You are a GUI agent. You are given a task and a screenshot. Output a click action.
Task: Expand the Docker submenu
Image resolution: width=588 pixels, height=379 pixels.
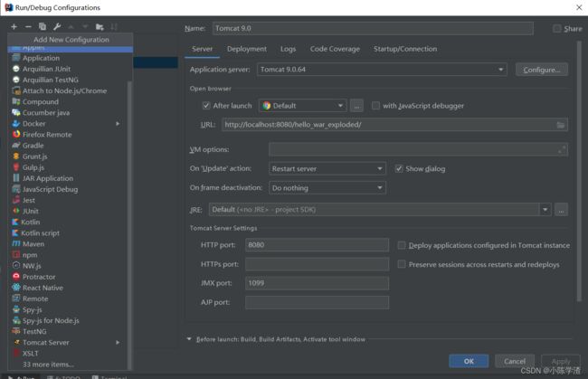coord(118,124)
